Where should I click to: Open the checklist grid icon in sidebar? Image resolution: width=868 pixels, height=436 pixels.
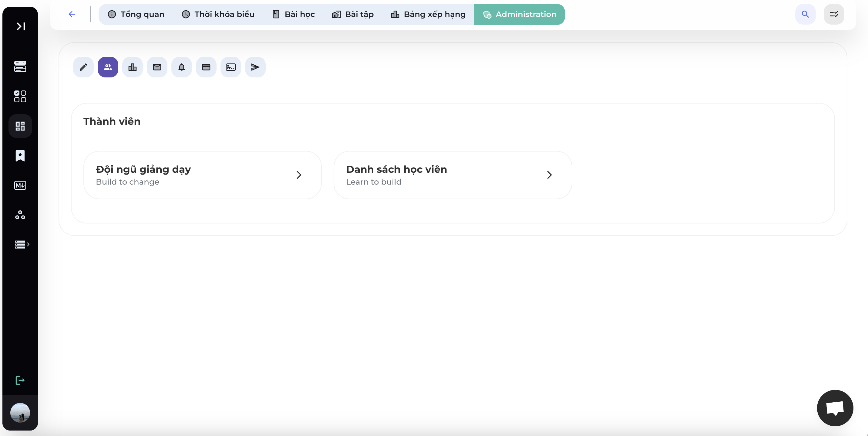pyautogui.click(x=20, y=96)
